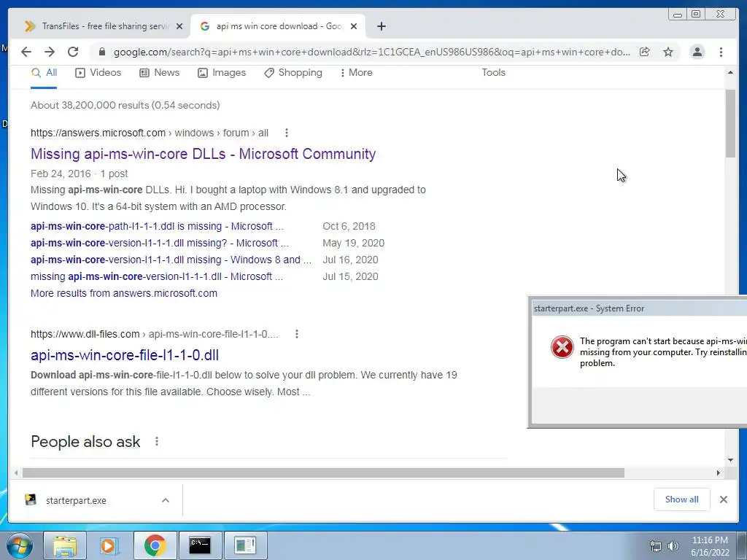This screenshot has height=560, width=747.
Task: Open the api-ms-win-core-file-l1-1-0.dll result
Action: pos(125,355)
